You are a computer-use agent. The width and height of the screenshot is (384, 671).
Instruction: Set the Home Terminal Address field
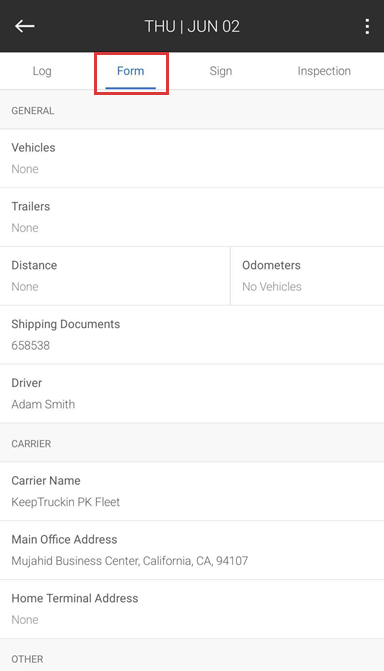[192, 609]
